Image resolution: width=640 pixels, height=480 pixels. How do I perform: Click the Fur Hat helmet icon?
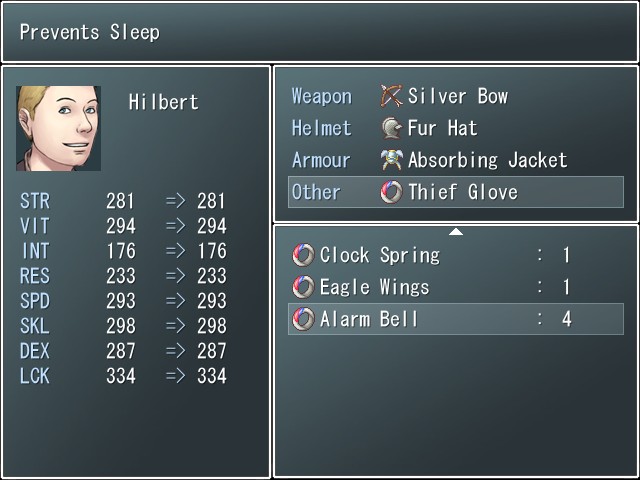(391, 128)
